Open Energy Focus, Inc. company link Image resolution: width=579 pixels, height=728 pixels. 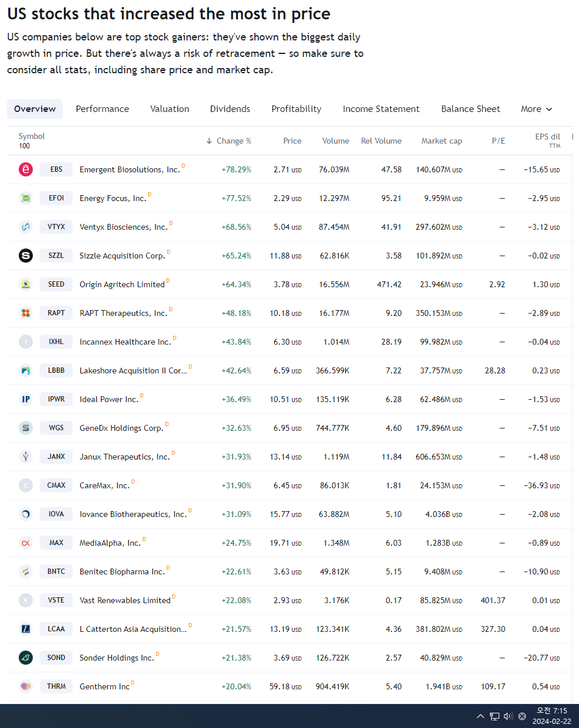click(x=113, y=198)
